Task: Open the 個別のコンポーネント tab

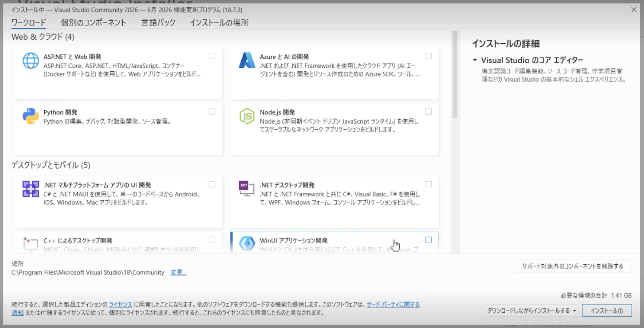Action: pyautogui.click(x=93, y=23)
